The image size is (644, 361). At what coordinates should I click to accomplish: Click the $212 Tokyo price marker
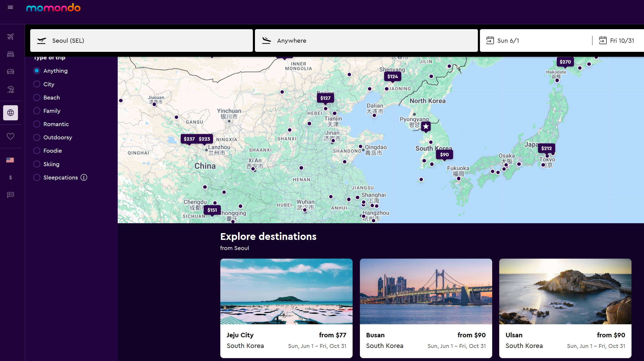pyautogui.click(x=546, y=148)
